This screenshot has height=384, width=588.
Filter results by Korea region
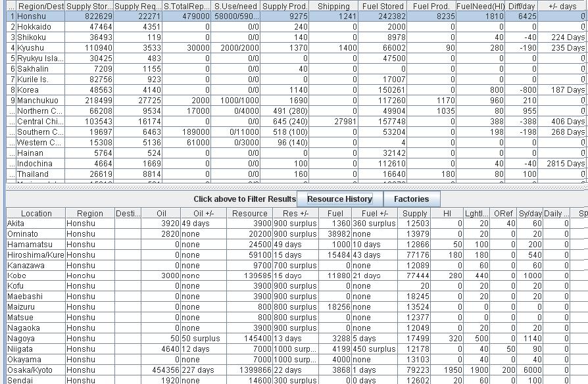pyautogui.click(x=296, y=89)
